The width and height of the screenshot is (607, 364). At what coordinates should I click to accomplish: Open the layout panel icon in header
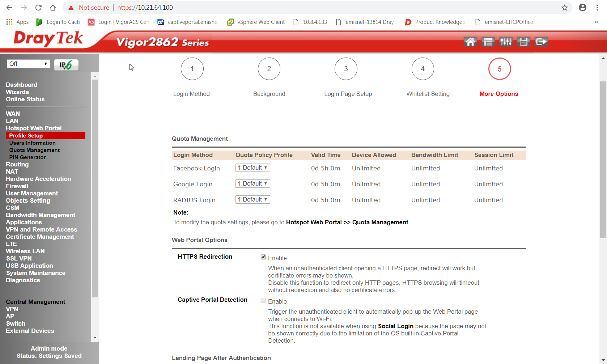(488, 42)
